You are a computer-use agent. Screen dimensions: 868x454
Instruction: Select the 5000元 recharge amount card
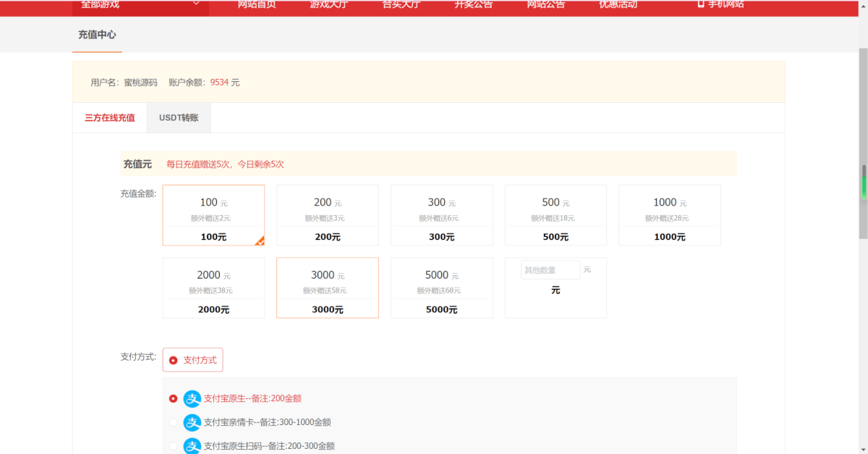pyautogui.click(x=441, y=287)
